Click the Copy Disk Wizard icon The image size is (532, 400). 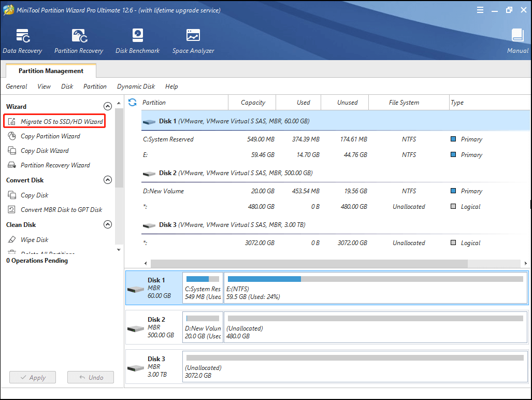12,150
